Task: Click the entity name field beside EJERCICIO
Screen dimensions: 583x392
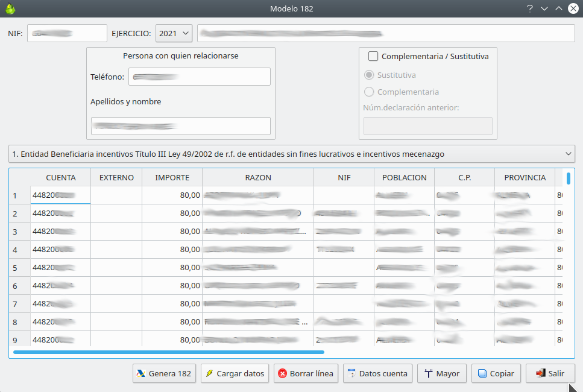Action: [x=386, y=34]
